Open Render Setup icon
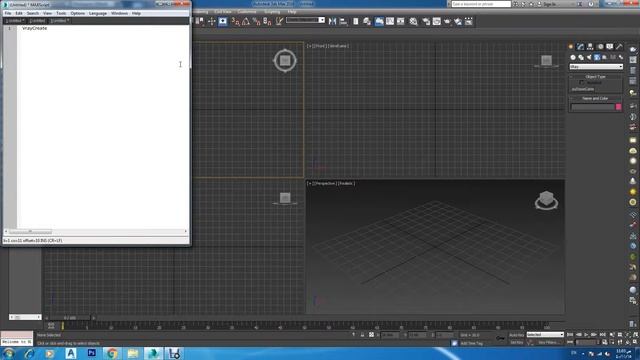This screenshot has height=360, width=640. click(x=426, y=21)
